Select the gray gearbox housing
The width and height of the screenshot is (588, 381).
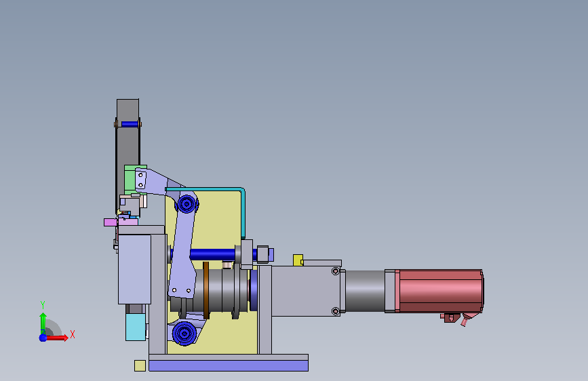[306, 291]
